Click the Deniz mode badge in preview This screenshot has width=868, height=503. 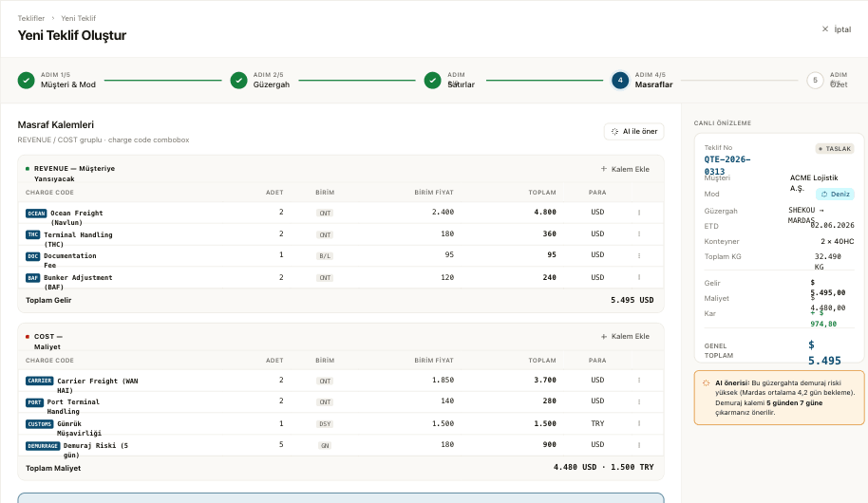pos(835,195)
